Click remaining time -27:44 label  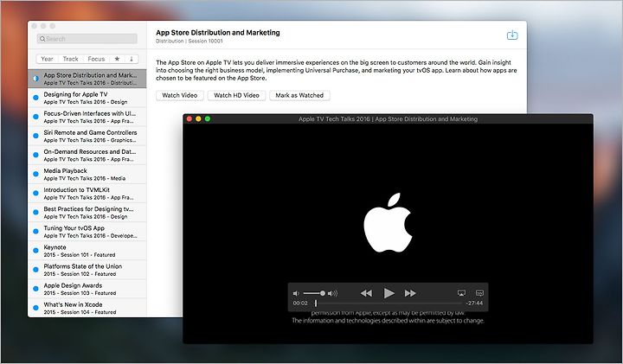474,303
